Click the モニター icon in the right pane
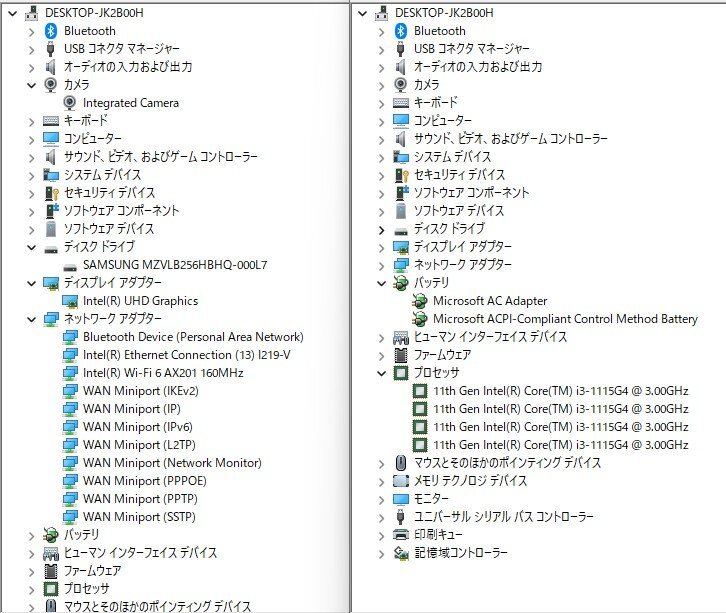Viewport: 726px width, 613px height. pyautogui.click(x=401, y=499)
